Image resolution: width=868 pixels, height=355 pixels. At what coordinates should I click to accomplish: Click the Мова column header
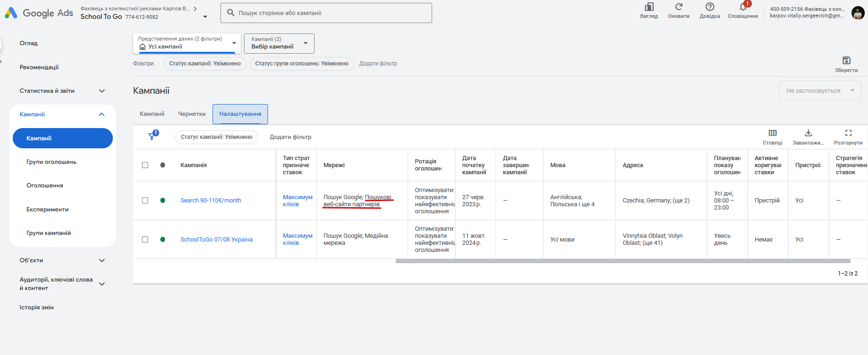(558, 165)
